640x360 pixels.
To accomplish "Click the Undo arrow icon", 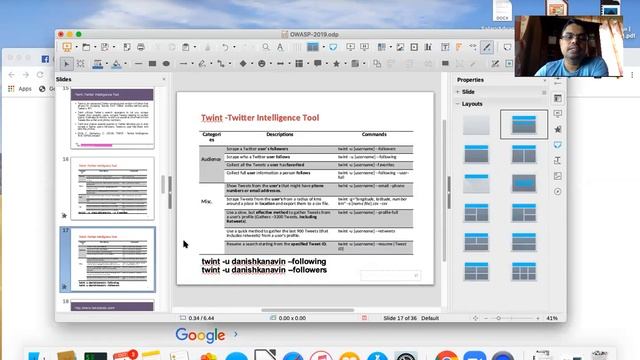I will (x=225, y=47).
